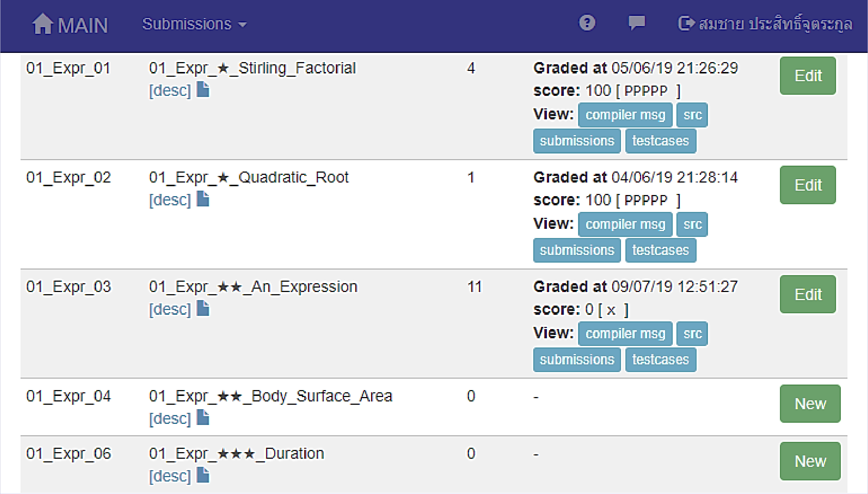View compiler msg for 01_Expr_02
The width and height of the screenshot is (868, 494).
(625, 224)
